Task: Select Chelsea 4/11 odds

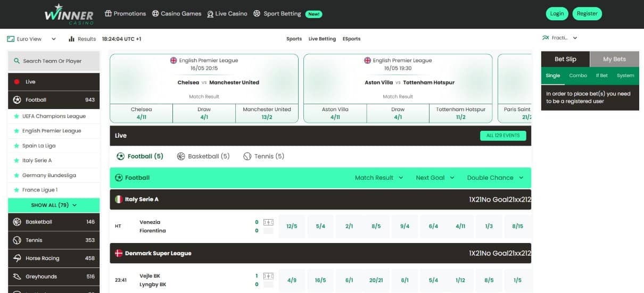Action: coord(142,113)
